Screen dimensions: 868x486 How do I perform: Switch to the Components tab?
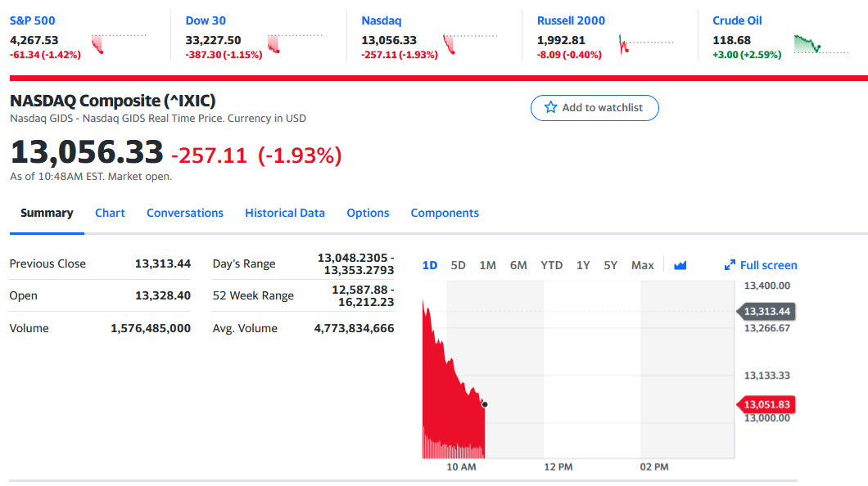(445, 213)
